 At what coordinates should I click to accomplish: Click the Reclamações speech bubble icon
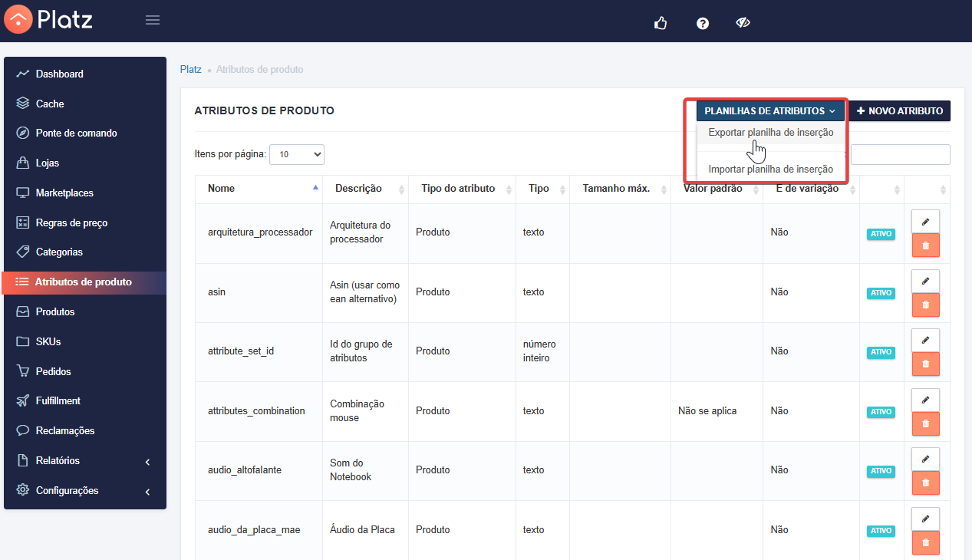click(x=22, y=430)
